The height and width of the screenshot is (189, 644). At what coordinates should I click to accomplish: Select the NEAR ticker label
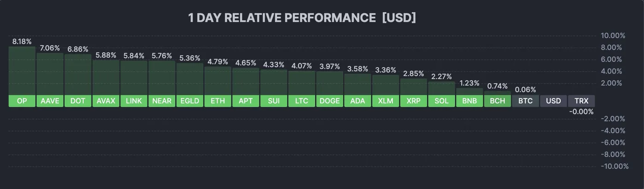click(x=161, y=101)
